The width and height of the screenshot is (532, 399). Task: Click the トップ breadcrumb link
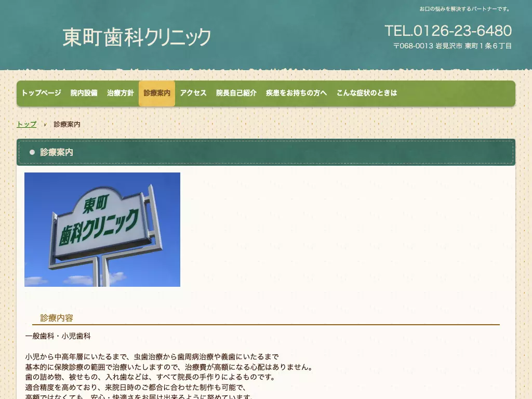click(x=26, y=124)
